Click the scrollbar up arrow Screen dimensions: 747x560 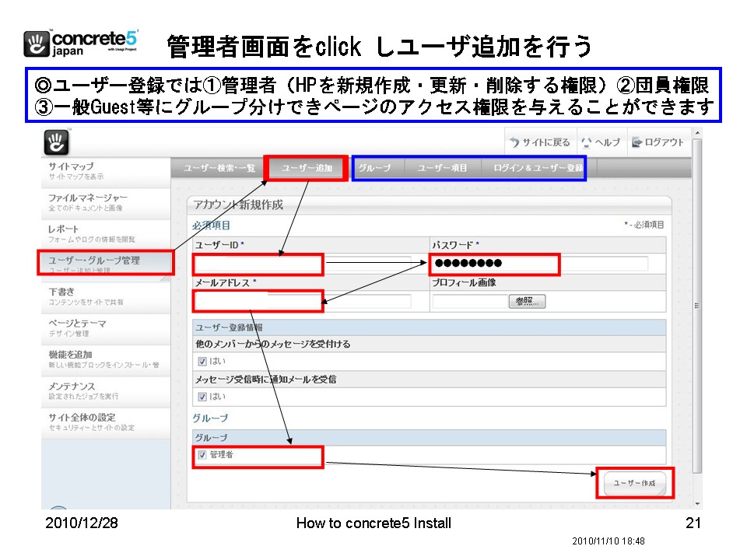coord(697,133)
